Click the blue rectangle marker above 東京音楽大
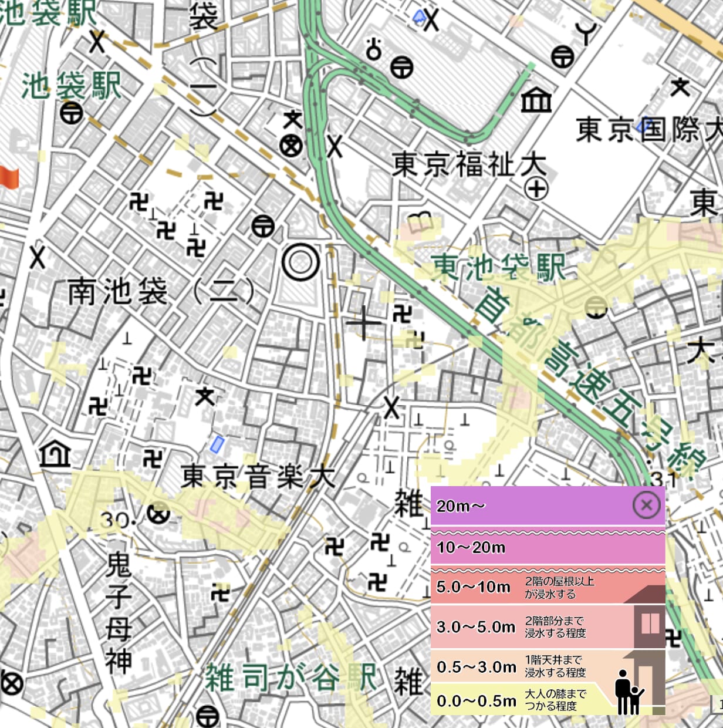 217,444
